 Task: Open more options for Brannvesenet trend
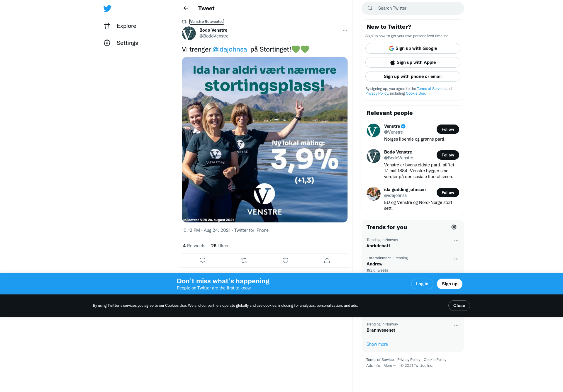pos(456,325)
